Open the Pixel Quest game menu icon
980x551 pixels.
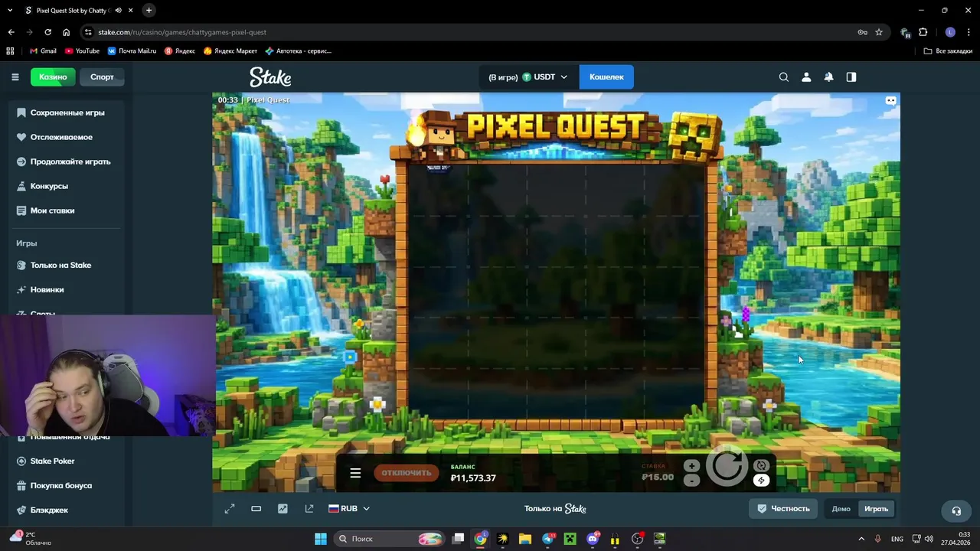[355, 473]
